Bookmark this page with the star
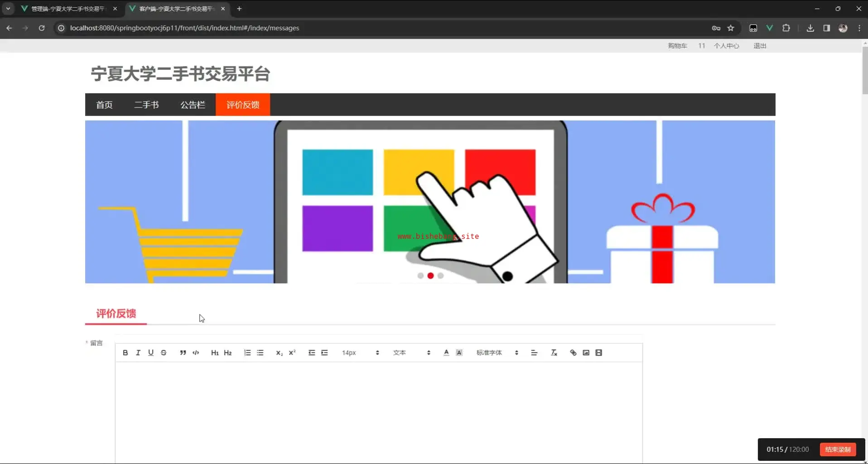Image resolution: width=868 pixels, height=464 pixels. click(x=731, y=28)
